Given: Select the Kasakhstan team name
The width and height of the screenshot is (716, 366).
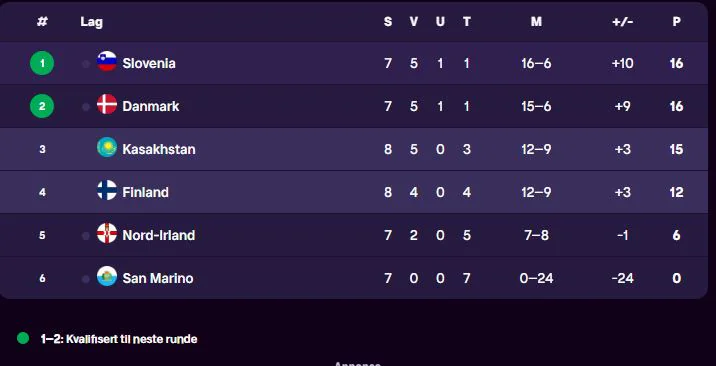Looking at the screenshot, I should [x=159, y=149].
